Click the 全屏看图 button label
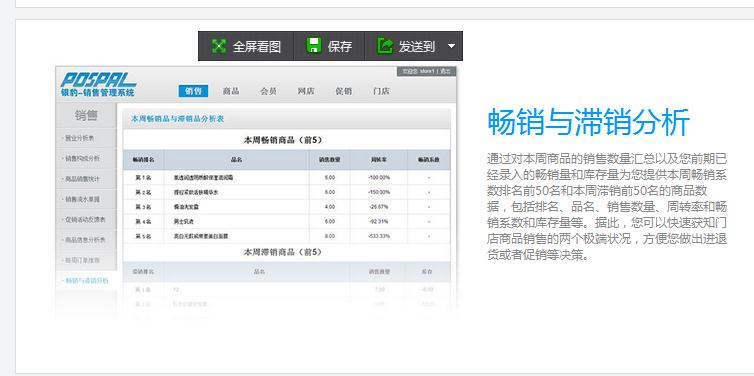The height and width of the screenshot is (376, 754). [x=257, y=47]
